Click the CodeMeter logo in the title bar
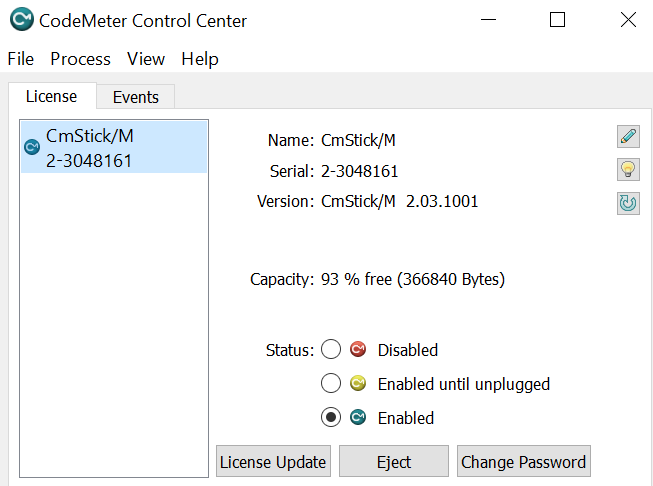 [x=22, y=19]
